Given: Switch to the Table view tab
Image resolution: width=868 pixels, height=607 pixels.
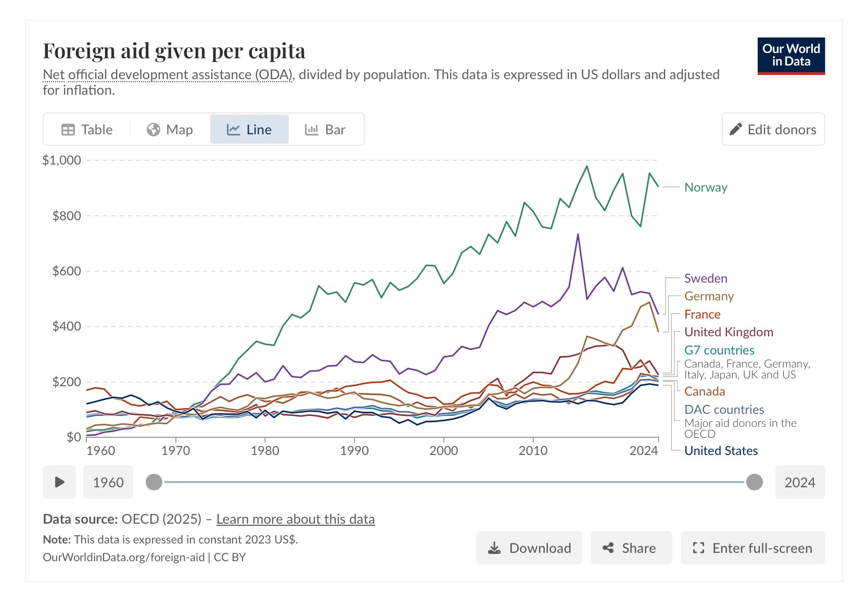Looking at the screenshot, I should (x=87, y=130).
